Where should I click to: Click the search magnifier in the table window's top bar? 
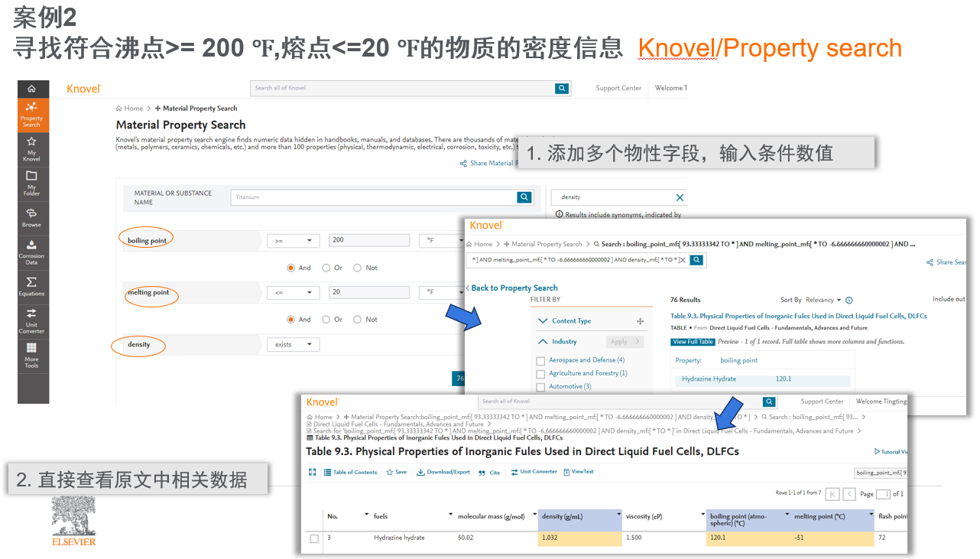770,401
